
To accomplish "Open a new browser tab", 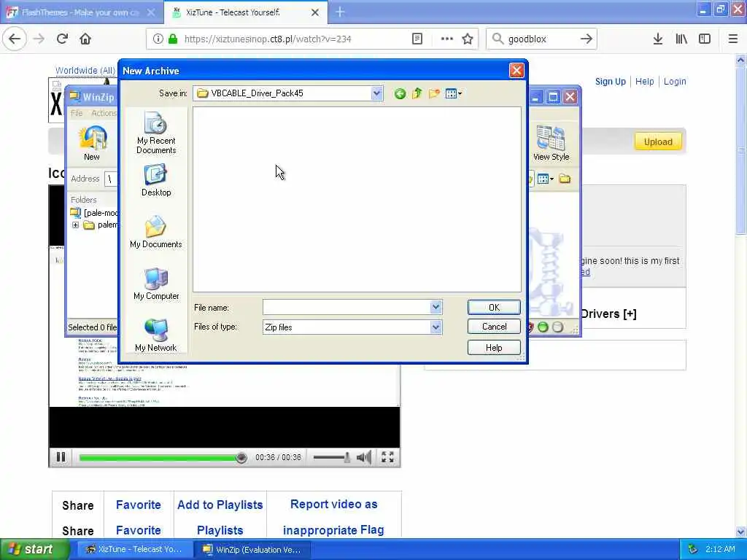I will pyautogui.click(x=340, y=12).
